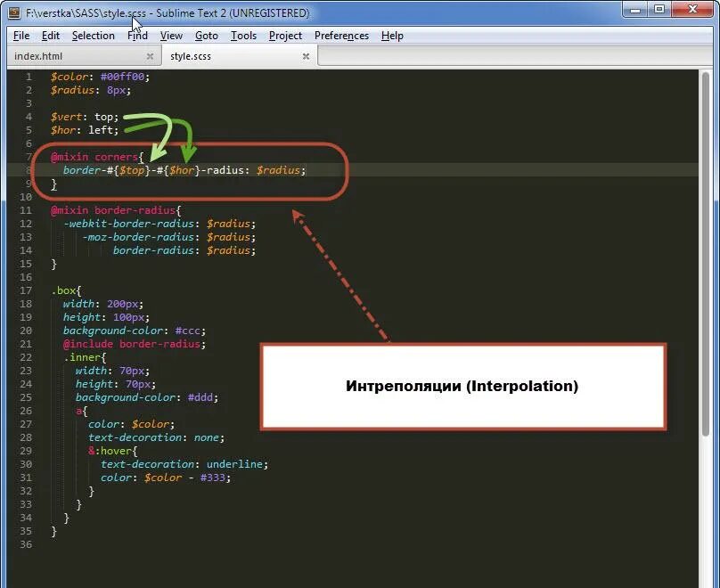The image size is (720, 588).
Task: Select the style.scss tab
Action: (192, 55)
